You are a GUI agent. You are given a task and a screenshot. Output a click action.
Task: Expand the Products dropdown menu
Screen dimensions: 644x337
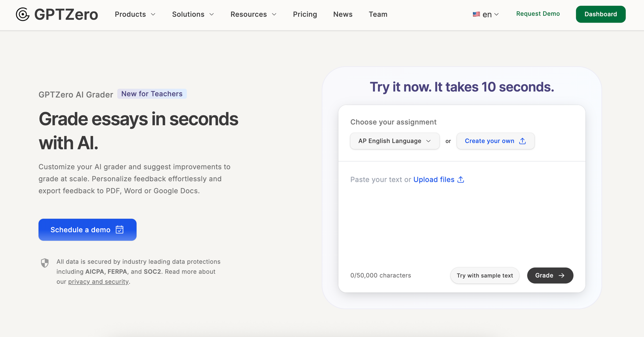[135, 14]
